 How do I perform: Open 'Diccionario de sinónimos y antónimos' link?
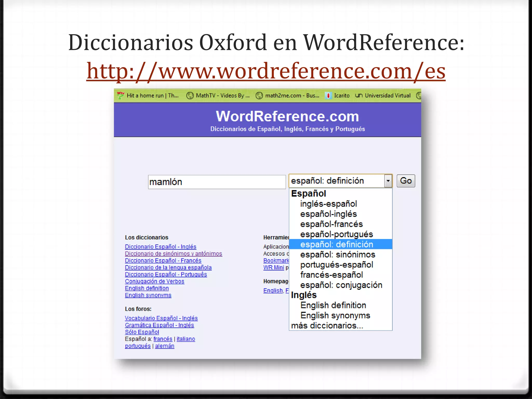pos(174,254)
